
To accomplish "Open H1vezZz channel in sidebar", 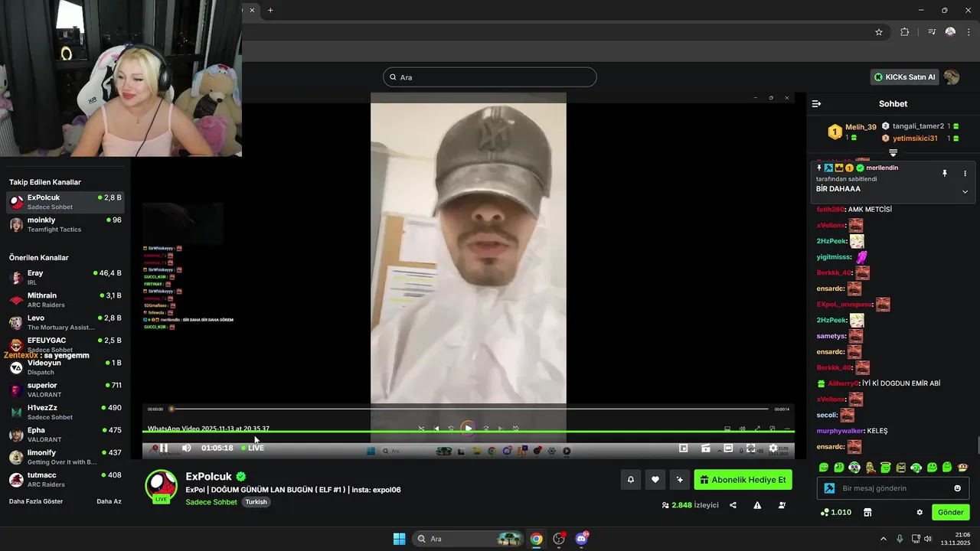I will pyautogui.click(x=65, y=412).
